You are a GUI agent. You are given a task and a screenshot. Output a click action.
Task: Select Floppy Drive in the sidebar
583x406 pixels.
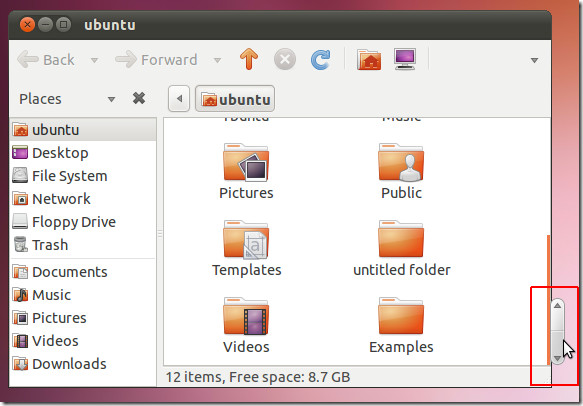pyautogui.click(x=83, y=222)
